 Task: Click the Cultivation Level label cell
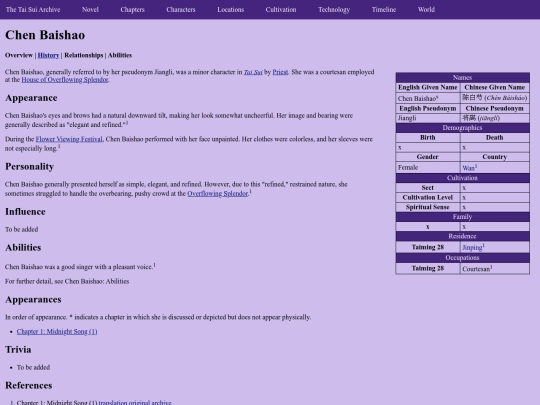(x=428, y=198)
